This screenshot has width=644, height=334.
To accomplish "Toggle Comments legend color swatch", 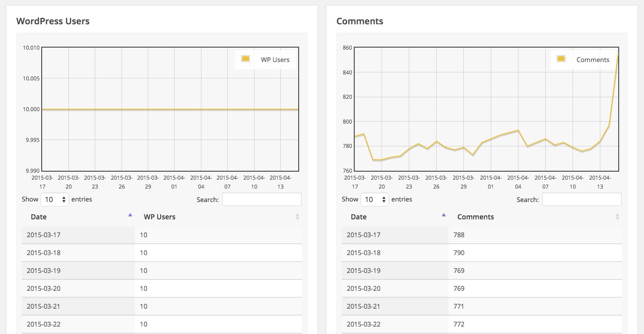I will point(561,59).
